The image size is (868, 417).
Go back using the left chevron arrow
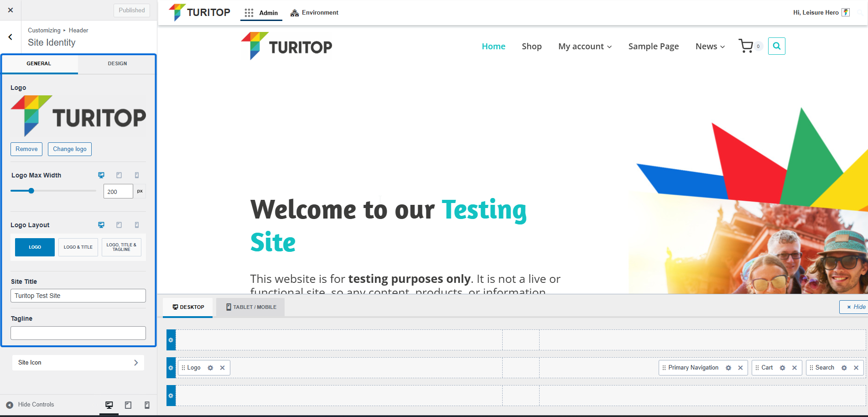click(10, 37)
